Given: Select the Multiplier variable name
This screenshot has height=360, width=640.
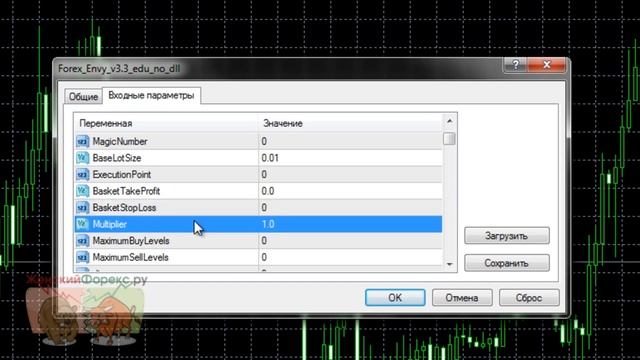Looking at the screenshot, I should pyautogui.click(x=109, y=224).
